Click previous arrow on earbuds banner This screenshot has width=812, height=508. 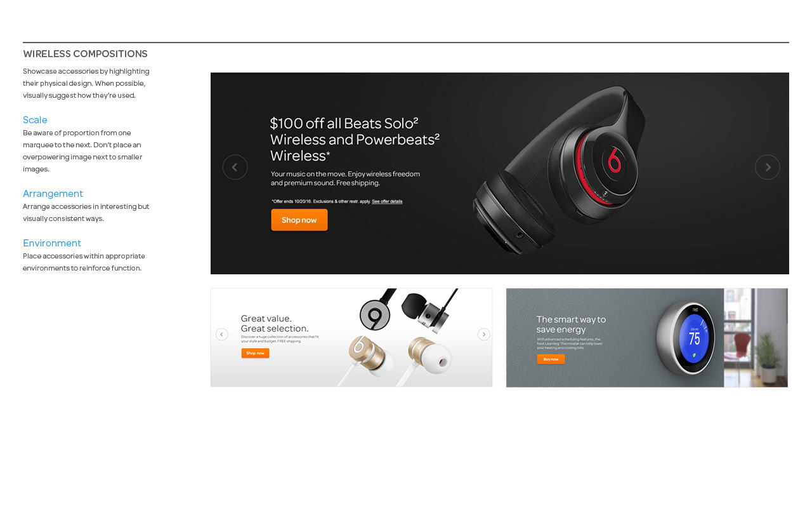pyautogui.click(x=221, y=334)
